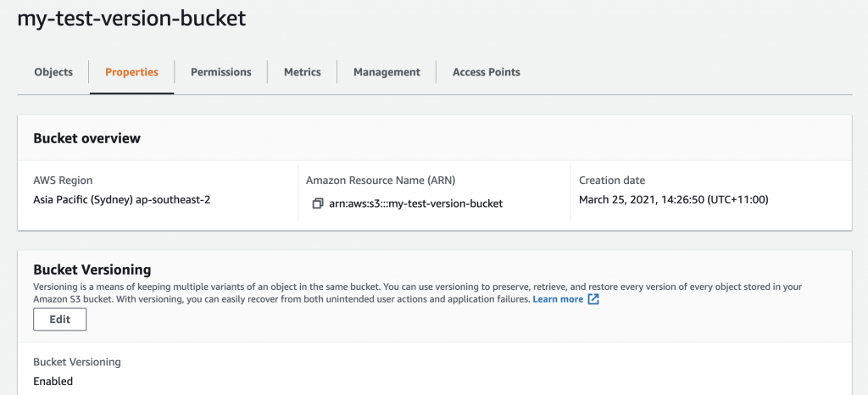Click the bold Bucket Versioning section heading
This screenshot has height=395, width=868.
(x=92, y=270)
